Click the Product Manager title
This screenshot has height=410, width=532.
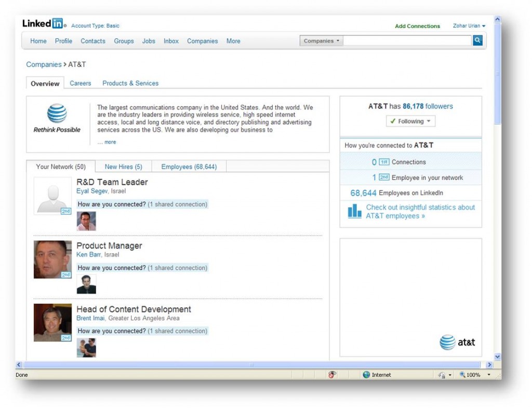click(109, 245)
